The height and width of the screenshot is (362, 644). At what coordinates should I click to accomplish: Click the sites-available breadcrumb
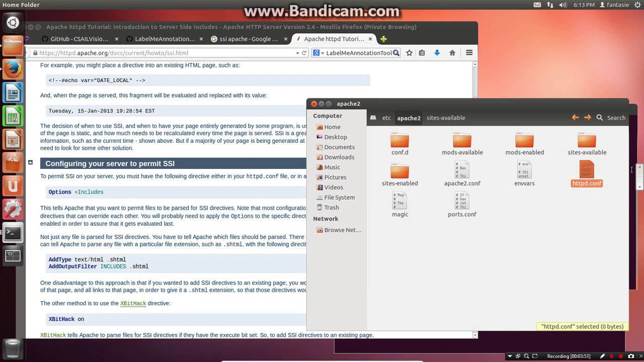[446, 118]
